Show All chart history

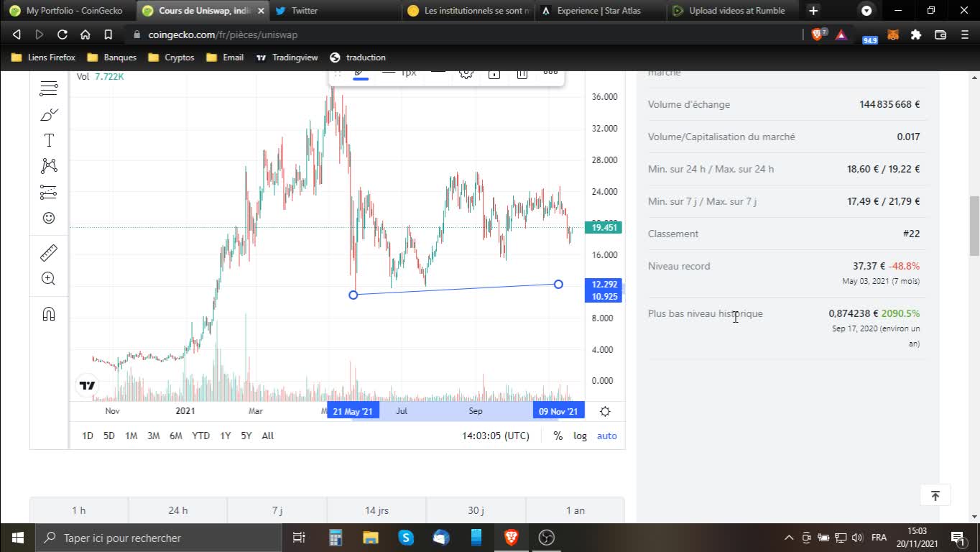tap(268, 436)
